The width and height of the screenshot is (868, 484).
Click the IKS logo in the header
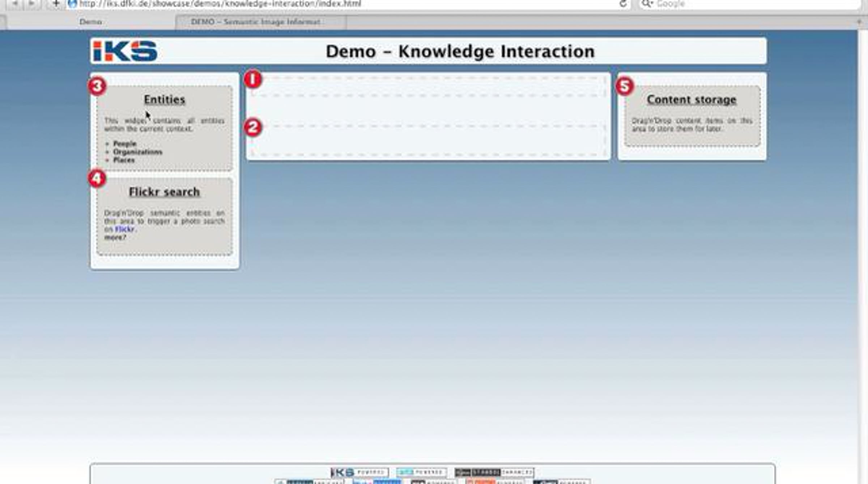pyautogui.click(x=125, y=51)
